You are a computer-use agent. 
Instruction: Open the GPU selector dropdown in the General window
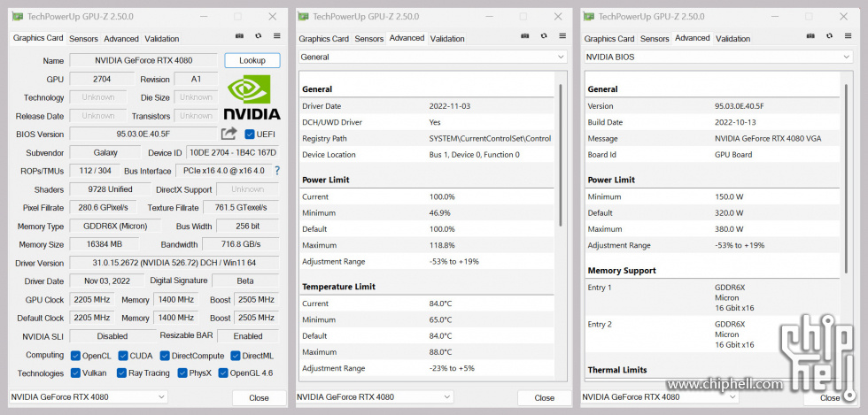coord(374,396)
